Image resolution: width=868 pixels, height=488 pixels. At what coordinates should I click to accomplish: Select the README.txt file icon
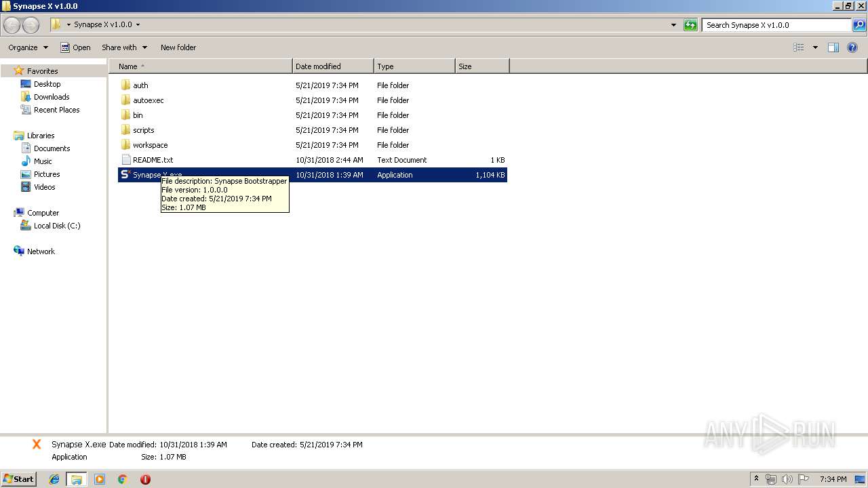[x=125, y=160]
